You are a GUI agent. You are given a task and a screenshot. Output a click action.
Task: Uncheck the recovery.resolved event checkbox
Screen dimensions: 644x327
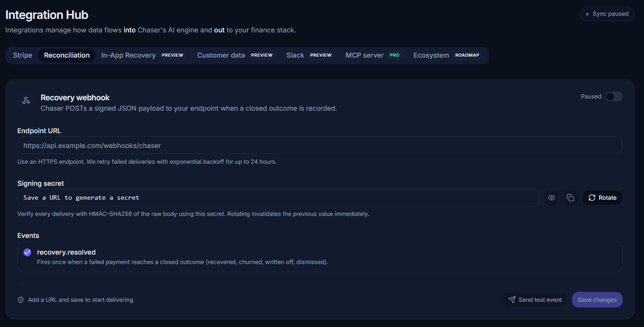[27, 252]
